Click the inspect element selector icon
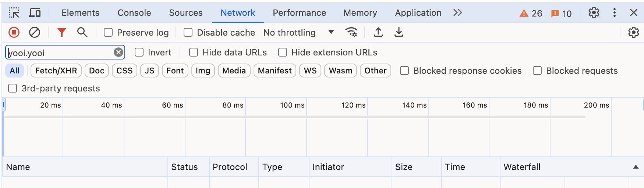 click(14, 13)
